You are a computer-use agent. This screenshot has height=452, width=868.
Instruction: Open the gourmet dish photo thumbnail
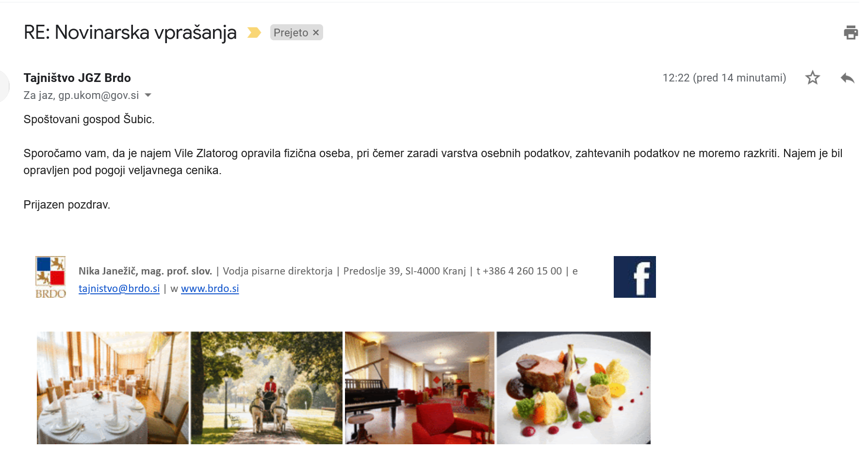tap(573, 388)
